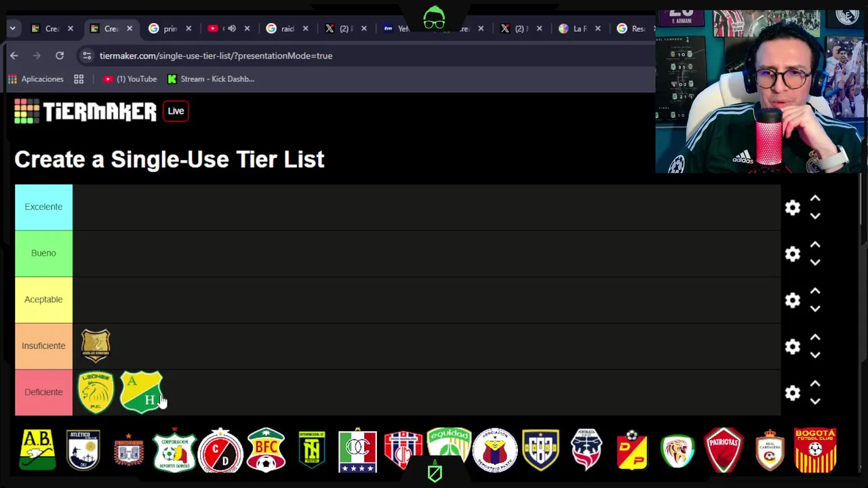Image resolution: width=868 pixels, height=488 pixels.
Task: Select the Once Caldas starred crest
Action: click(357, 449)
